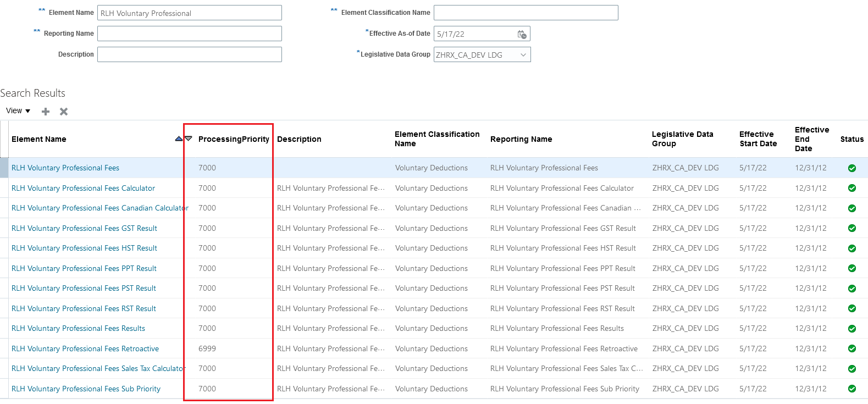Click reporting name 'RLH Voluntary Professional Fees GST Result'
Image resolution: width=868 pixels, height=404 pixels.
click(563, 228)
